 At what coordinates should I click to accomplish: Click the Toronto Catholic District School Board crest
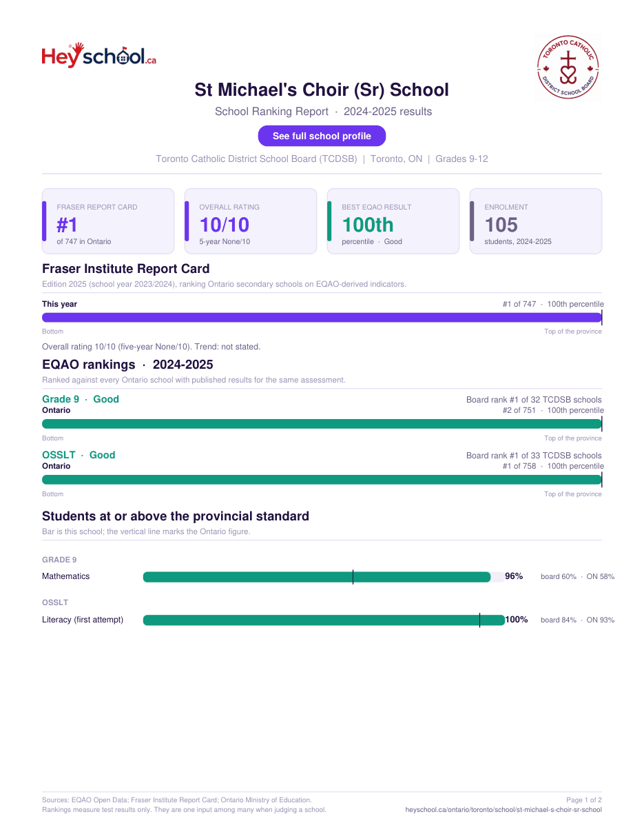[568, 69]
